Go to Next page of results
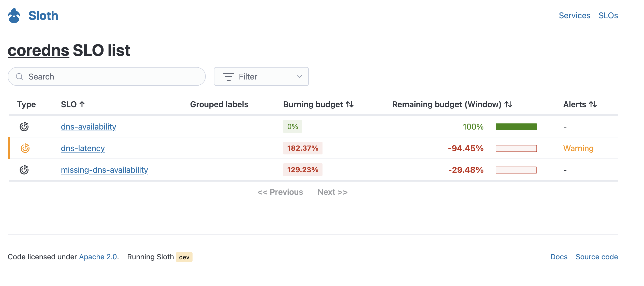The image size is (644, 286). pyautogui.click(x=332, y=192)
